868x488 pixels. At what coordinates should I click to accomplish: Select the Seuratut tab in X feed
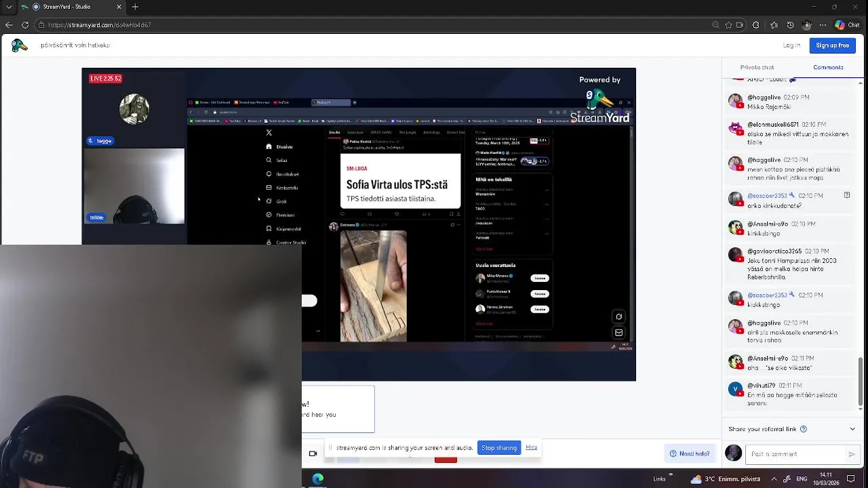point(355,132)
